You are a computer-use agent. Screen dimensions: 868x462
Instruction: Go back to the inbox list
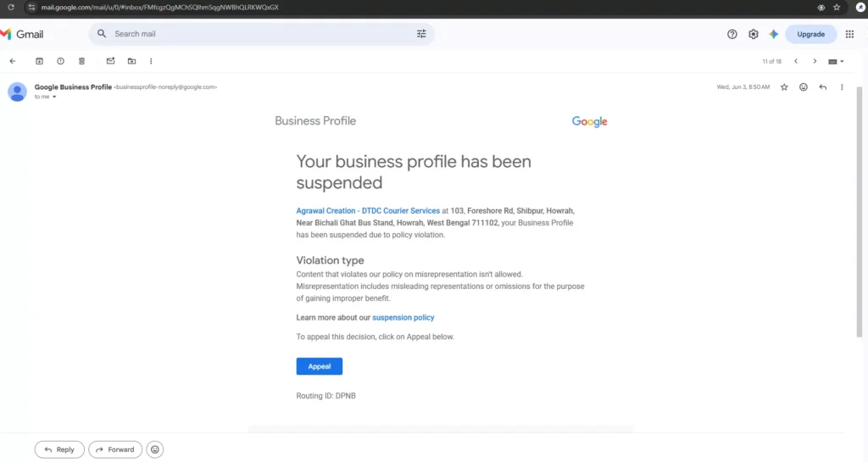13,61
